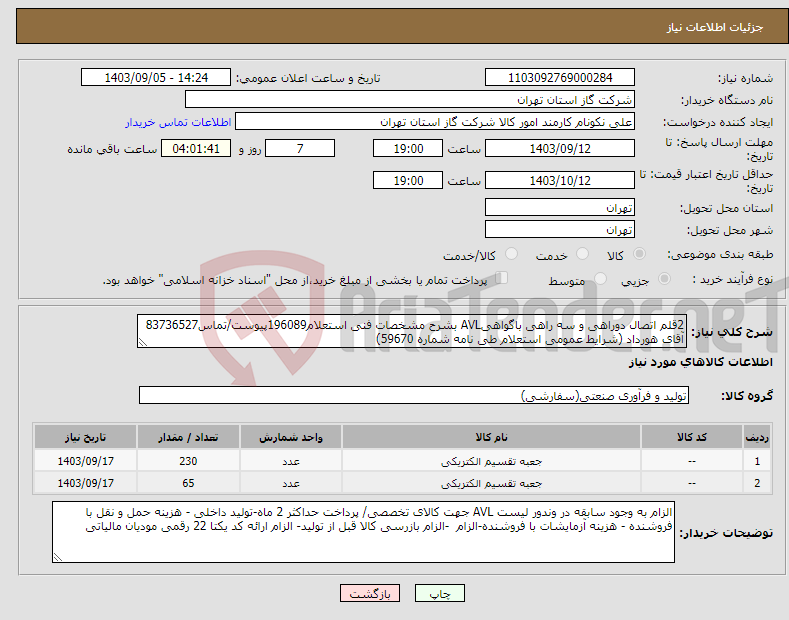Viewport: 789px width, 620px height.
Task: Click the delivery city field تهران
Action: (560, 229)
